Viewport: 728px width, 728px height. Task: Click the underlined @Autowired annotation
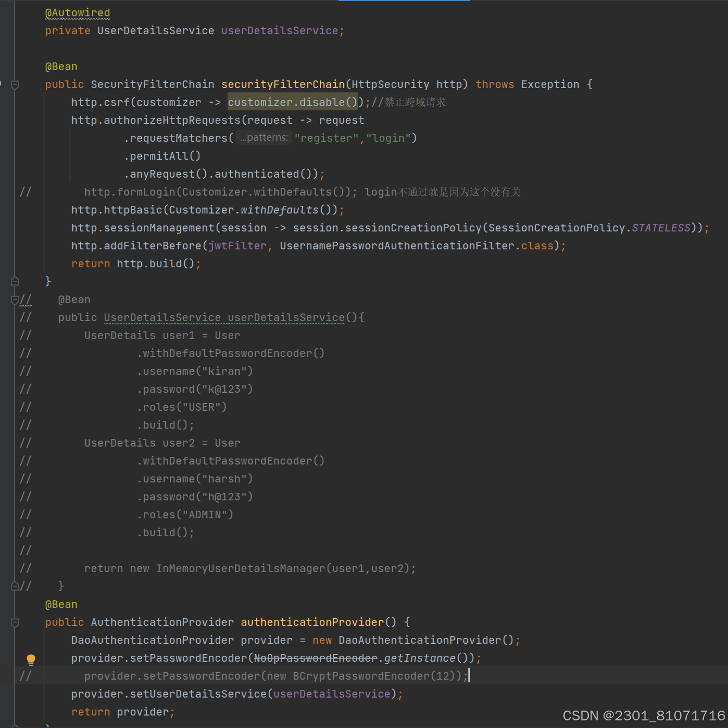(x=77, y=12)
